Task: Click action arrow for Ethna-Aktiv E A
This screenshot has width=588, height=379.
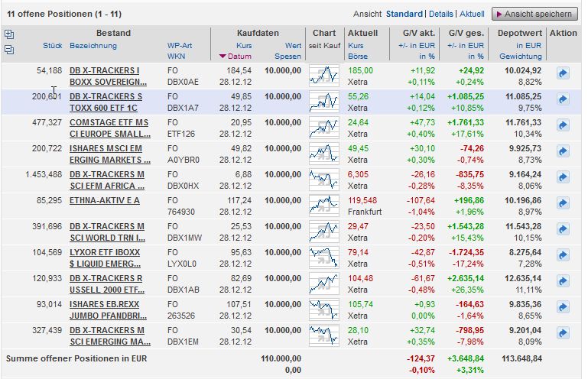Action: point(563,204)
